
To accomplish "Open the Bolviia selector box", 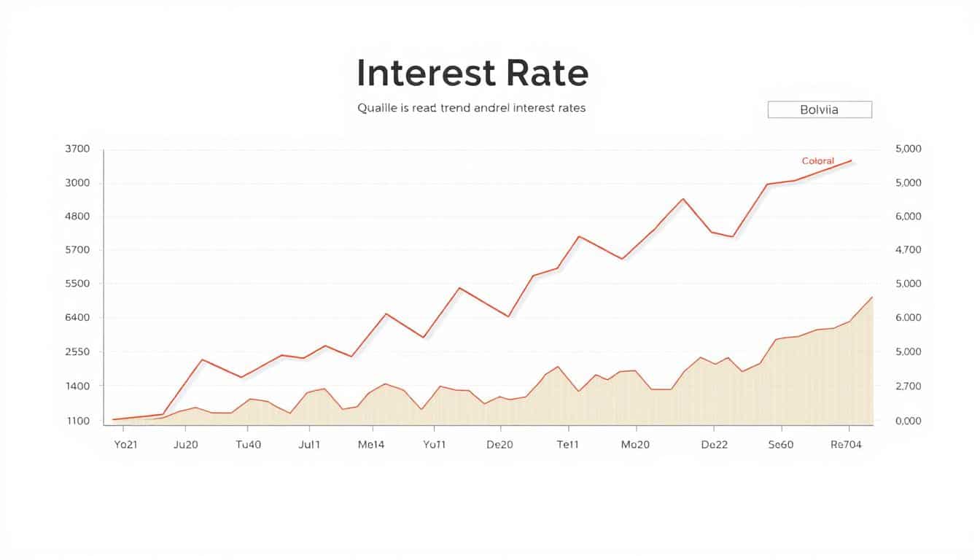I will tap(820, 110).
